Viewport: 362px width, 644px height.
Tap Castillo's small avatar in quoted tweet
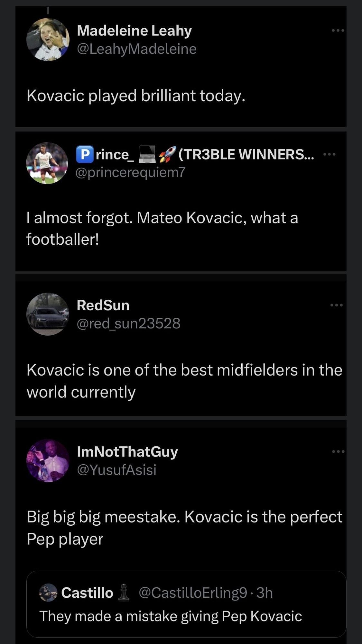[48, 593]
